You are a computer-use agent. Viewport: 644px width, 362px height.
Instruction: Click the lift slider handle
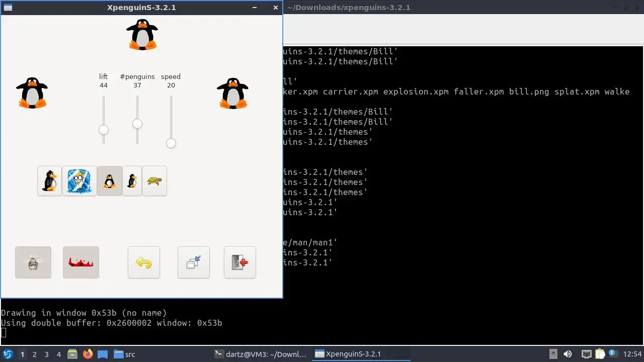(x=104, y=130)
